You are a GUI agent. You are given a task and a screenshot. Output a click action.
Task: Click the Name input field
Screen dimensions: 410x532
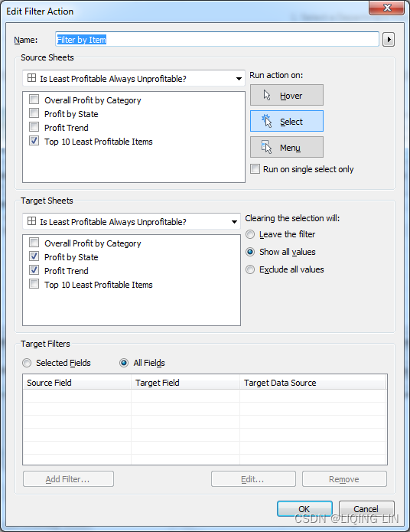coord(217,39)
